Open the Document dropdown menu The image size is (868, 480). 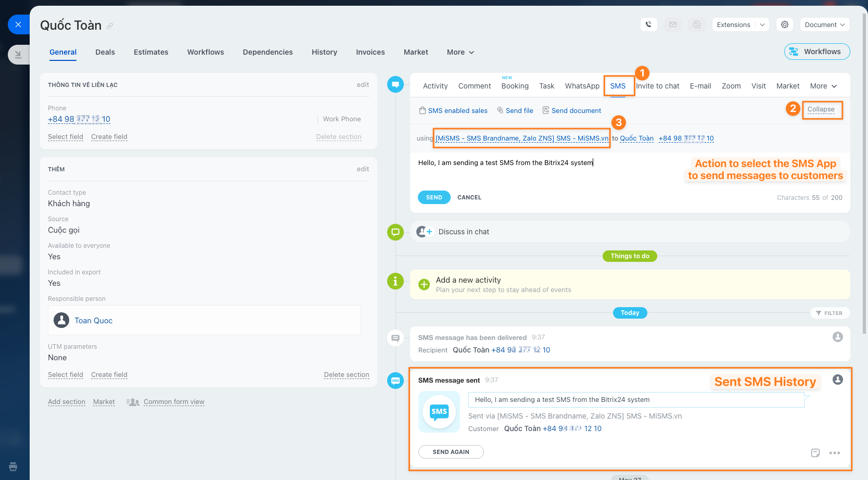824,24
